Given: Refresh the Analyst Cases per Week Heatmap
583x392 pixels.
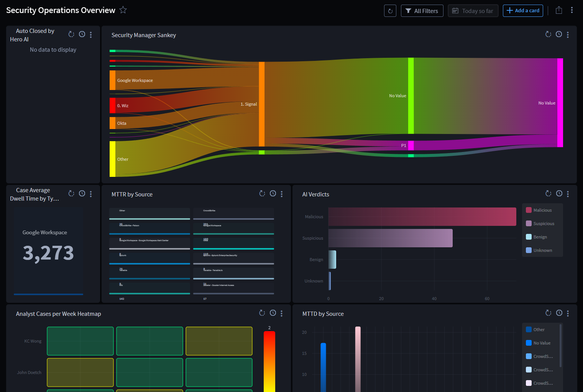Looking at the screenshot, I should [262, 313].
